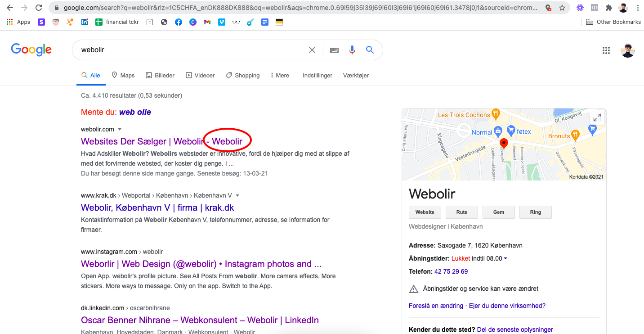Open the Webolir map thumbnail
Image resolution: width=644 pixels, height=334 pixels.
[x=504, y=144]
